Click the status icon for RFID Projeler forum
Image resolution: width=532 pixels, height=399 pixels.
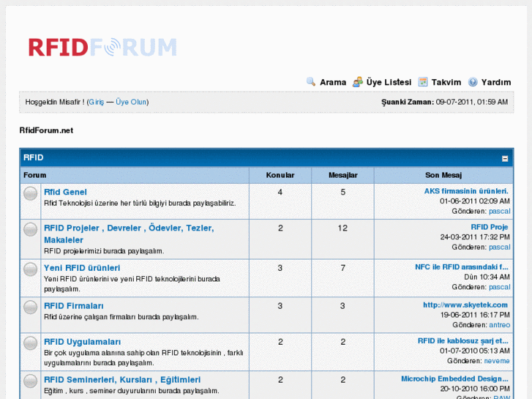[30, 229]
